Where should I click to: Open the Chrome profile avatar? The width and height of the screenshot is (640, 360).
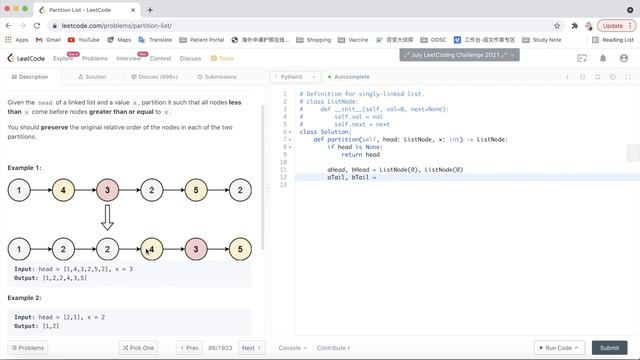(x=589, y=26)
